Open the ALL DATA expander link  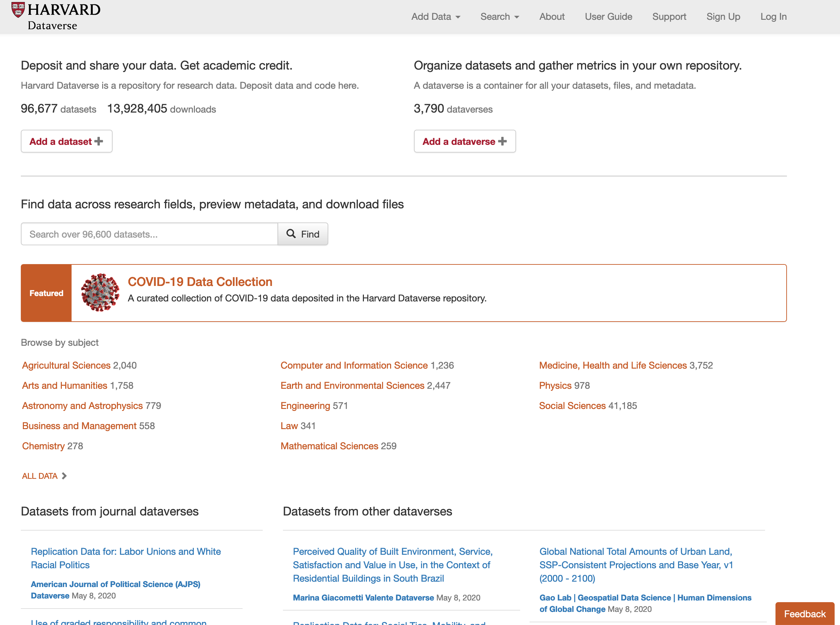pos(39,475)
